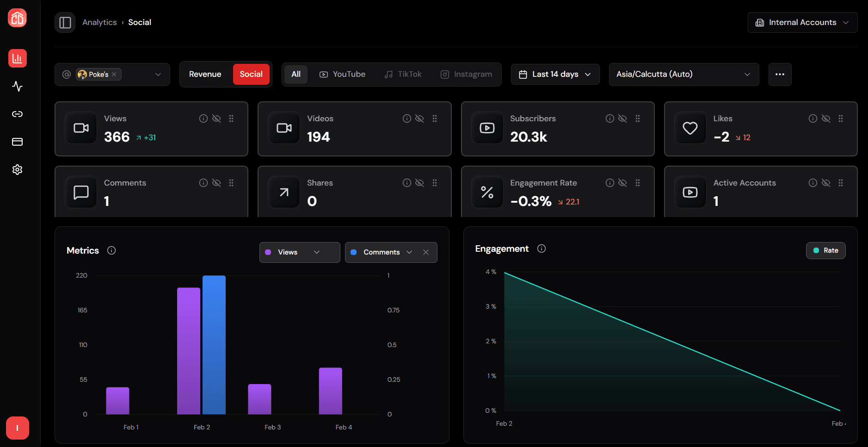Viewport: 868px width, 447px height.
Task: Show info for Shares card
Action: tap(407, 183)
